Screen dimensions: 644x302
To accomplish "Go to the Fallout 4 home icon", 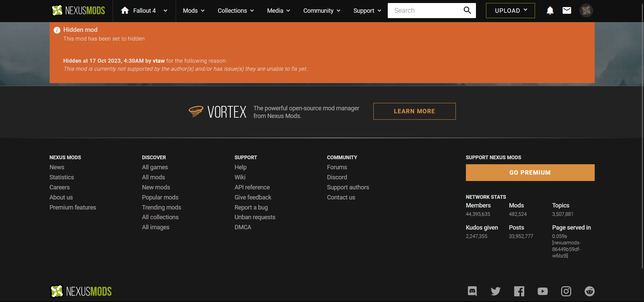I will [125, 10].
